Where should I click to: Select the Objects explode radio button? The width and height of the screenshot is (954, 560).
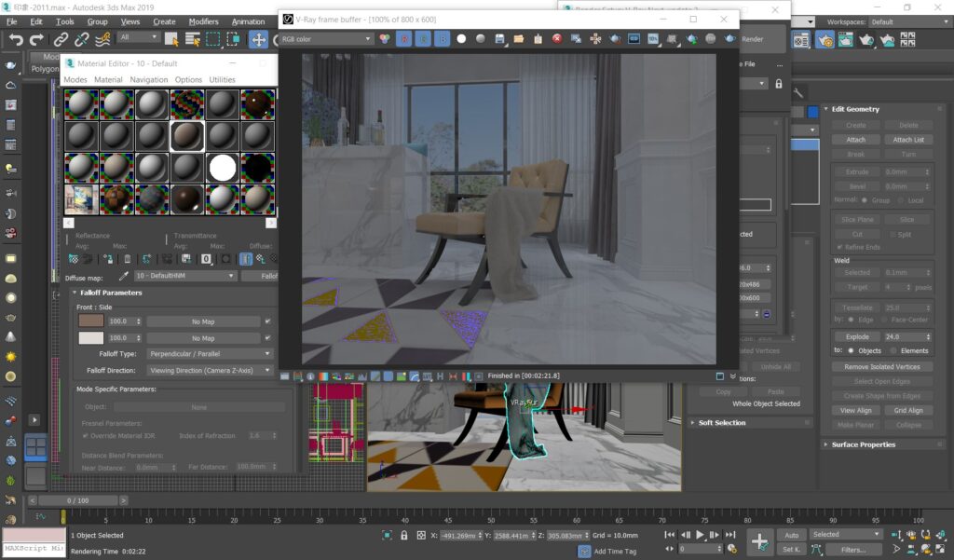pyautogui.click(x=851, y=350)
